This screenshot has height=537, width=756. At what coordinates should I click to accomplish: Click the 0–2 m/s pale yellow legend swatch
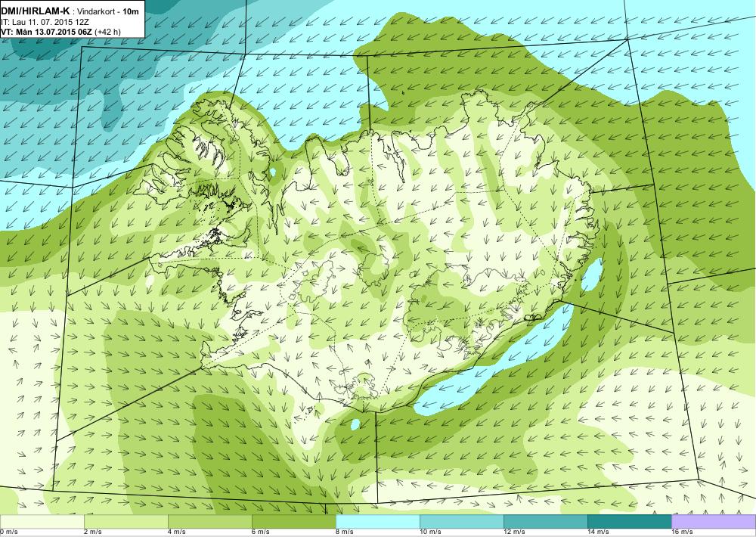coord(42,521)
